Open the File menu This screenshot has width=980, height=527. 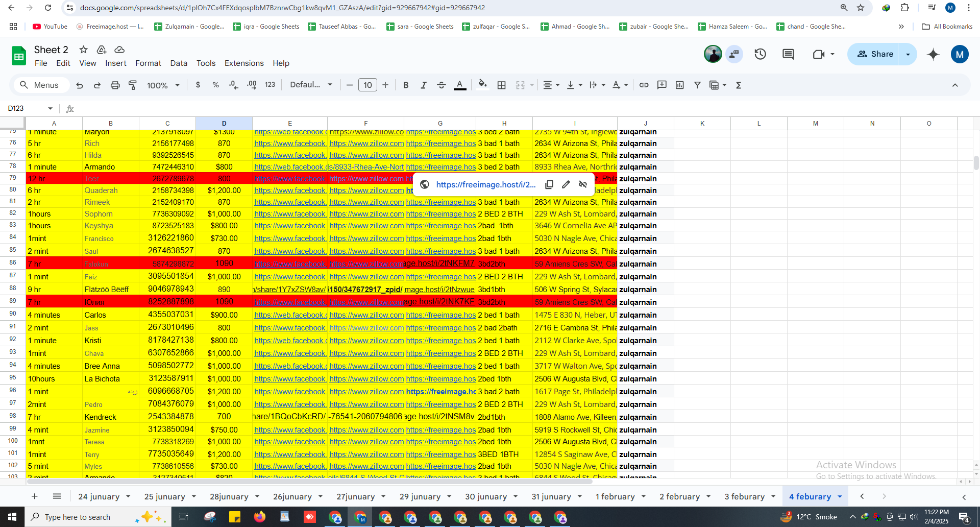(x=41, y=63)
